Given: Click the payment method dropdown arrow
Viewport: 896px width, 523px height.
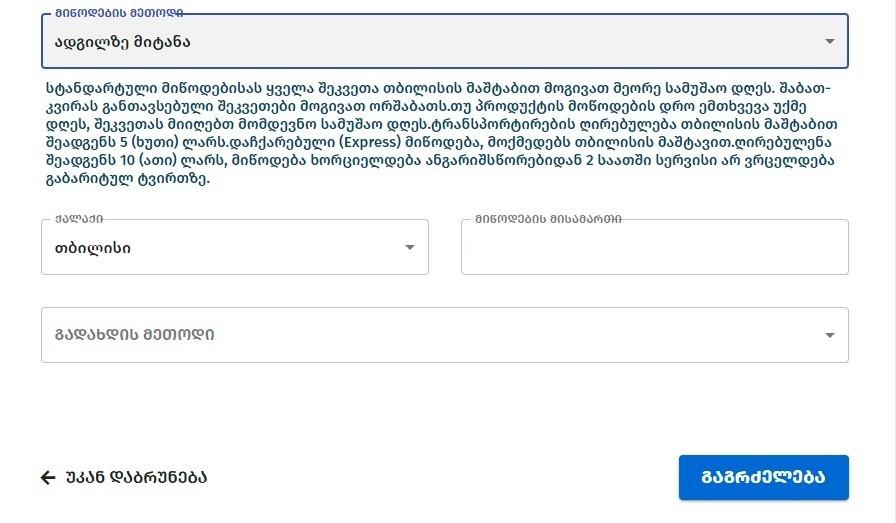Looking at the screenshot, I should click(829, 336).
